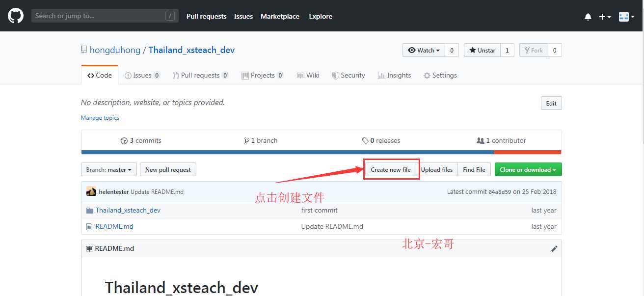The width and height of the screenshot is (644, 296).
Task: Open README.md row's Update README.md commit
Action: (332, 227)
